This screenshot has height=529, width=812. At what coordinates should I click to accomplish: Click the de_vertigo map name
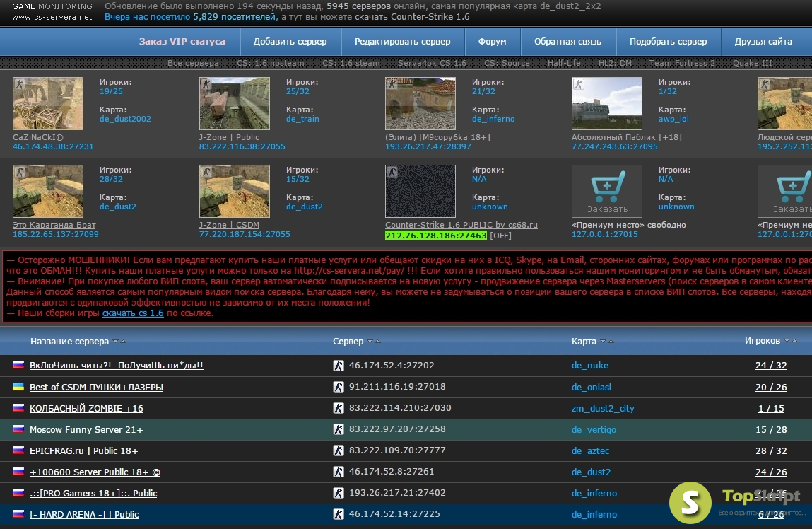coord(594,429)
